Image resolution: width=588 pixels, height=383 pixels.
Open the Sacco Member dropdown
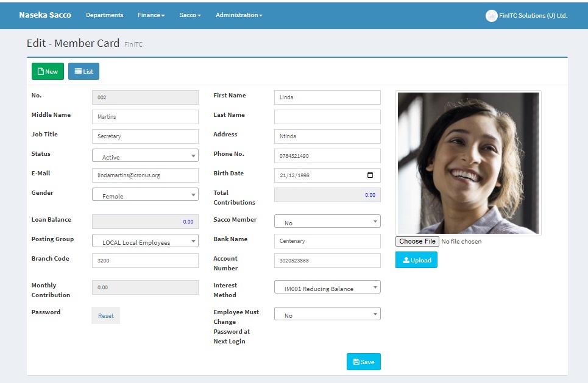click(327, 222)
